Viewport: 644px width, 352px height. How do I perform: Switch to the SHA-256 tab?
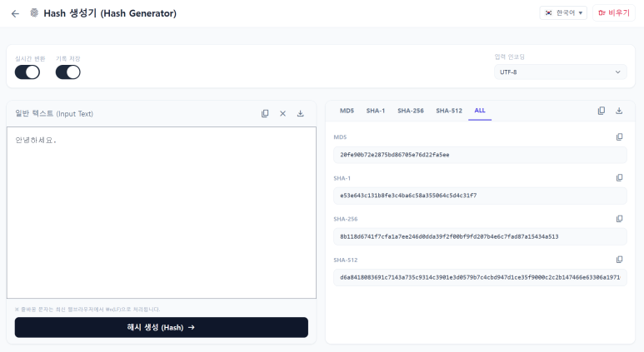(410, 111)
